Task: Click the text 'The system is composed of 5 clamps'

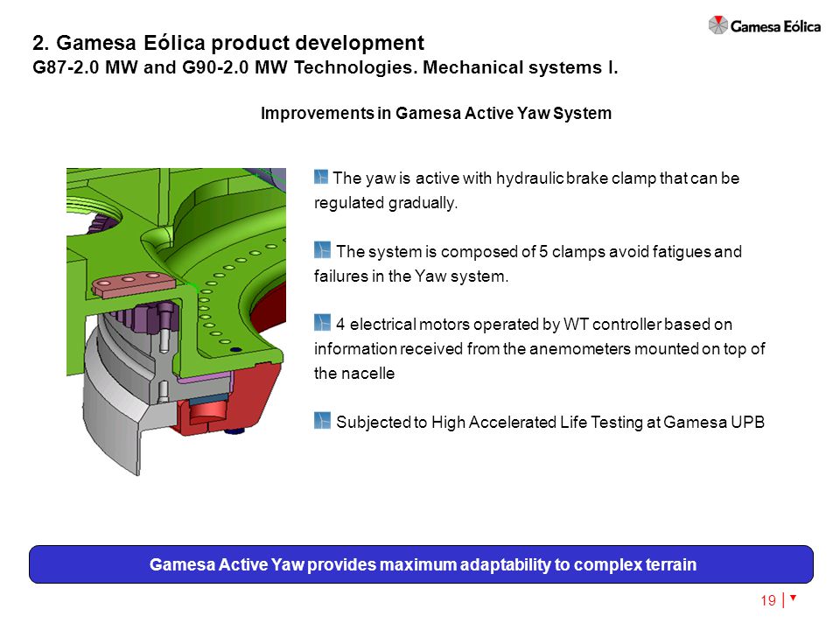Action: click(x=470, y=252)
